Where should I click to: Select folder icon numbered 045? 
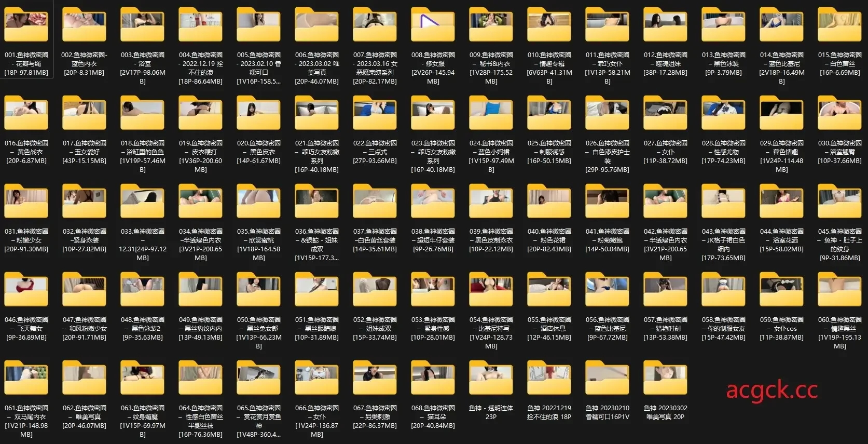pos(839,201)
